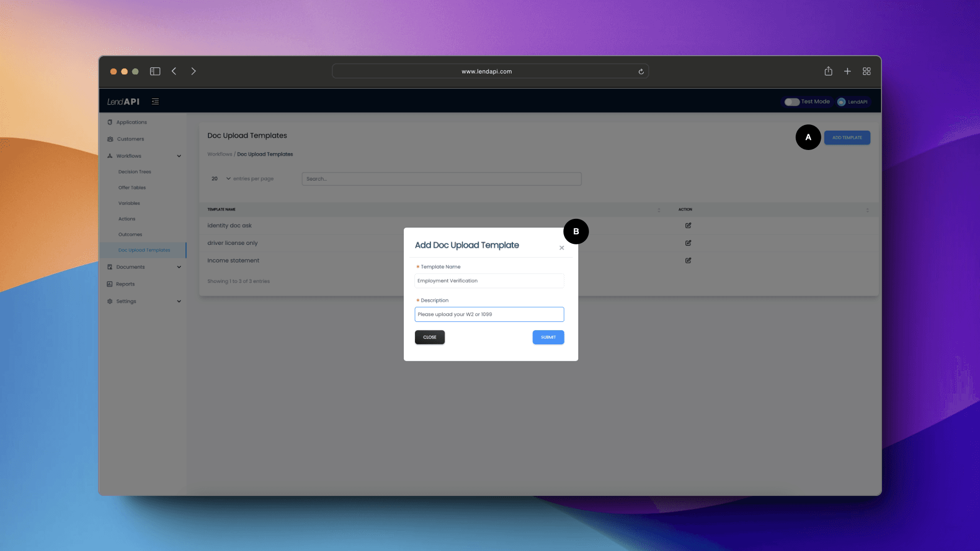Click the Submit button in the dialog
This screenshot has height=551, width=980.
point(548,337)
